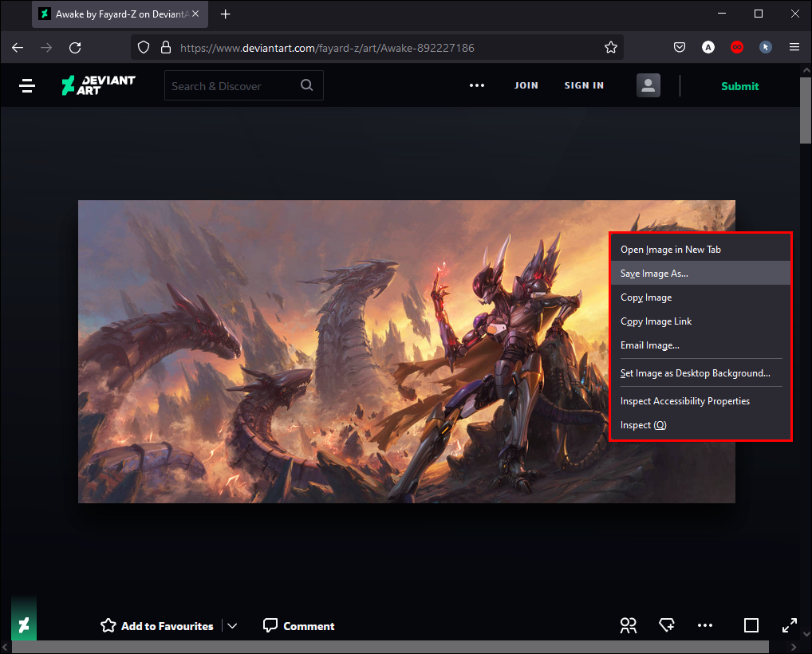Click the forward navigation arrow
The width and height of the screenshot is (812, 654).
pyautogui.click(x=46, y=48)
